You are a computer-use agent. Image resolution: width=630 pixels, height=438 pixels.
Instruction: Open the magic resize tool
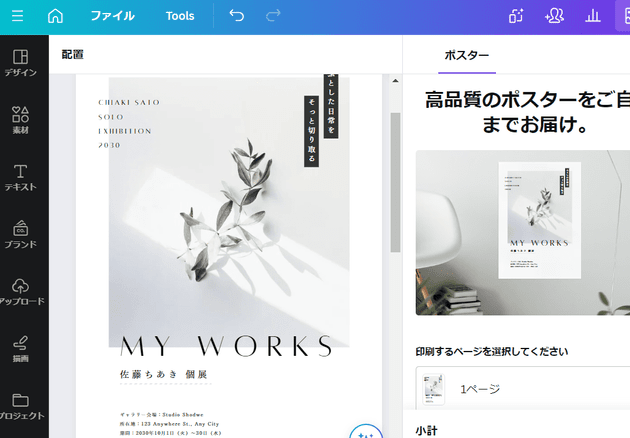point(516,16)
